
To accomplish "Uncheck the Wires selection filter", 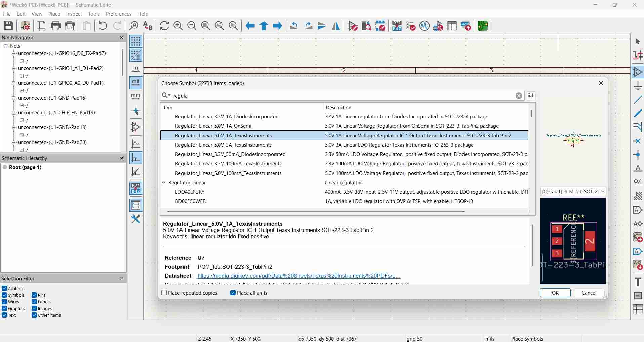I will [x=4, y=302].
